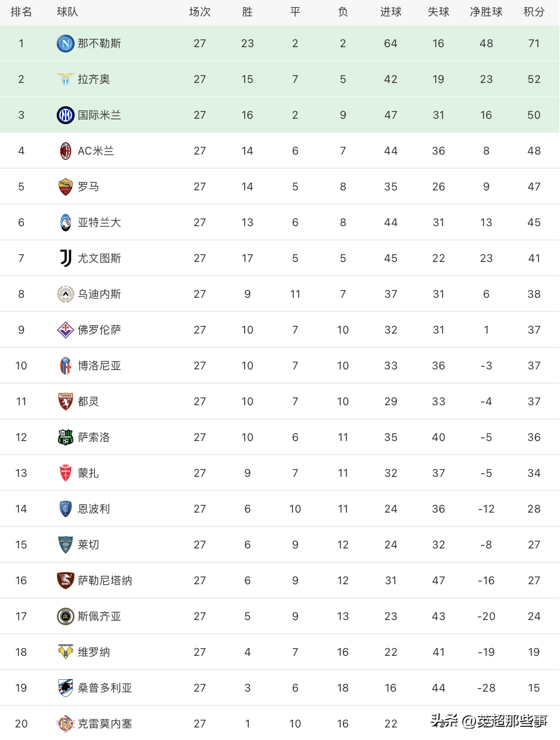Click the Roma wolf crest icon
Image resolution: width=560 pixels, height=740 pixels.
66,187
